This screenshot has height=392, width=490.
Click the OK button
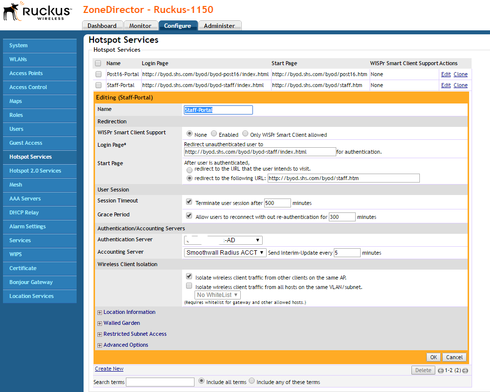point(433,357)
